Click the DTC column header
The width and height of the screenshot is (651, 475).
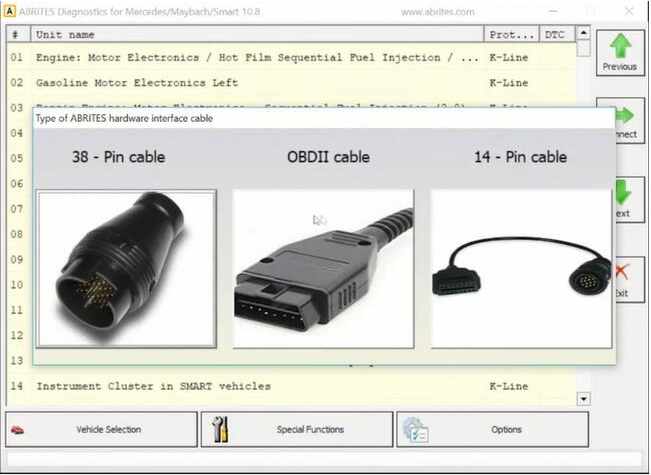coord(557,34)
